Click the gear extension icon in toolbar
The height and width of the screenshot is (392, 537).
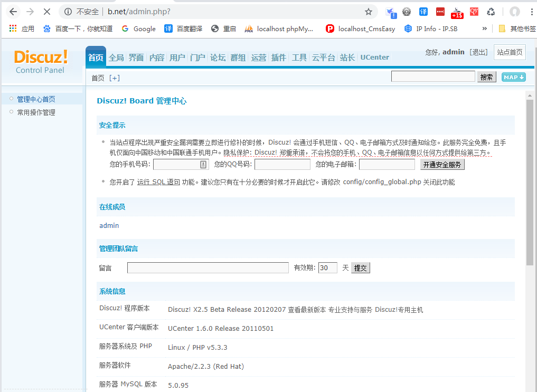[407, 12]
